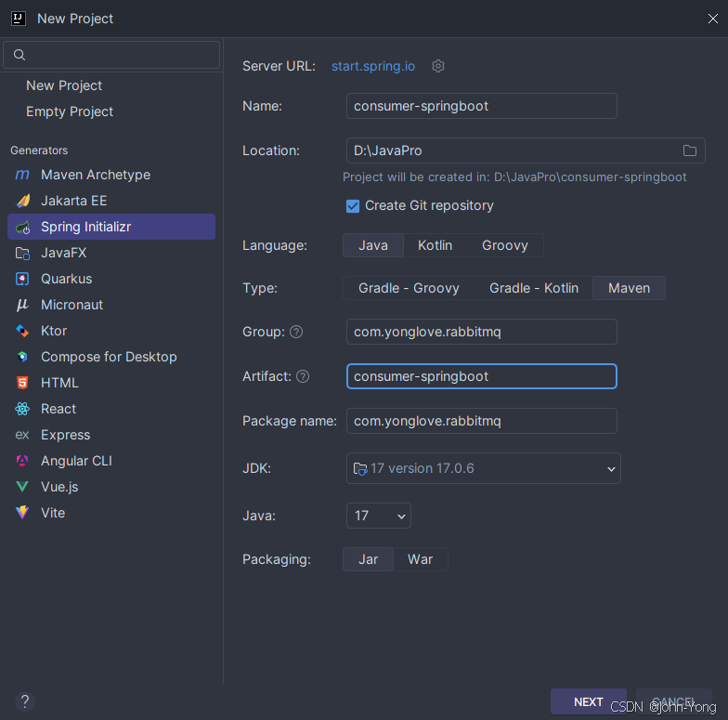Click the JavaFX folder icon
728x720 pixels.
pos(22,253)
